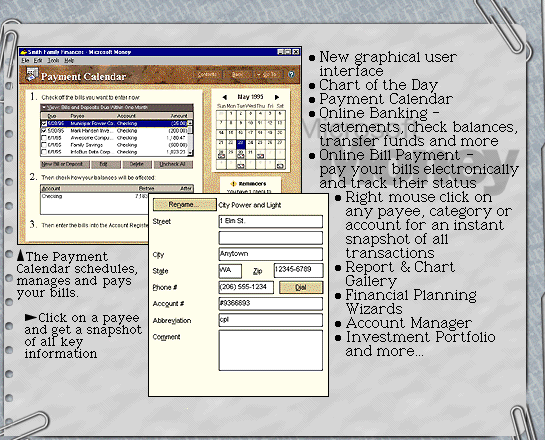Sort bills by the Due column header
The width and height of the screenshot is (545, 440).
pyautogui.click(x=52, y=116)
